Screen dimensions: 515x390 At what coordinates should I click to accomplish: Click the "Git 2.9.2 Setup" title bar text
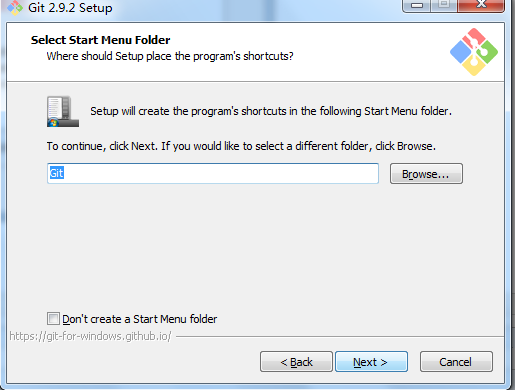pos(70,8)
